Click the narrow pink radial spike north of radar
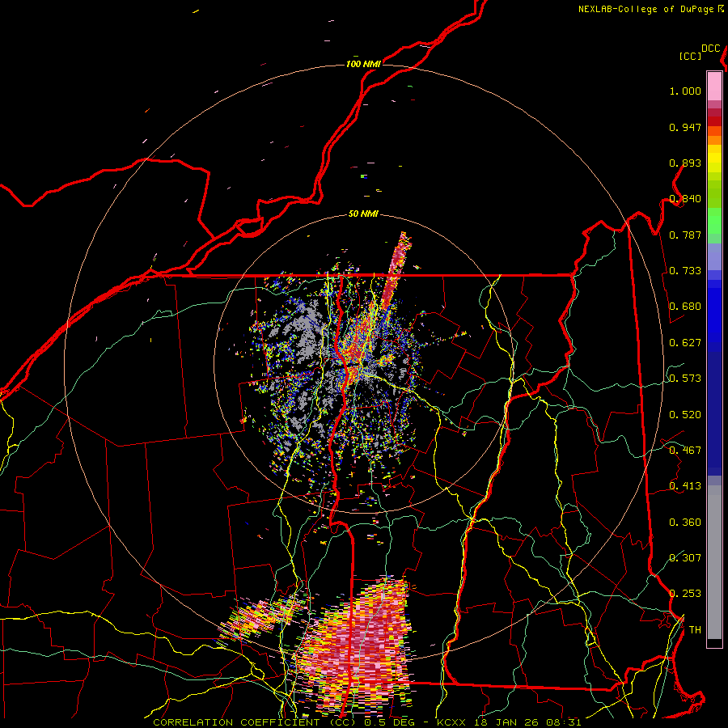 (396, 272)
